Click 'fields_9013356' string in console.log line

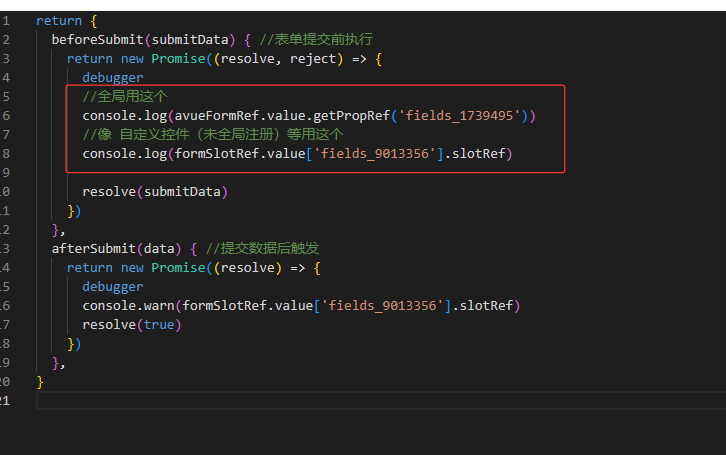pos(375,153)
